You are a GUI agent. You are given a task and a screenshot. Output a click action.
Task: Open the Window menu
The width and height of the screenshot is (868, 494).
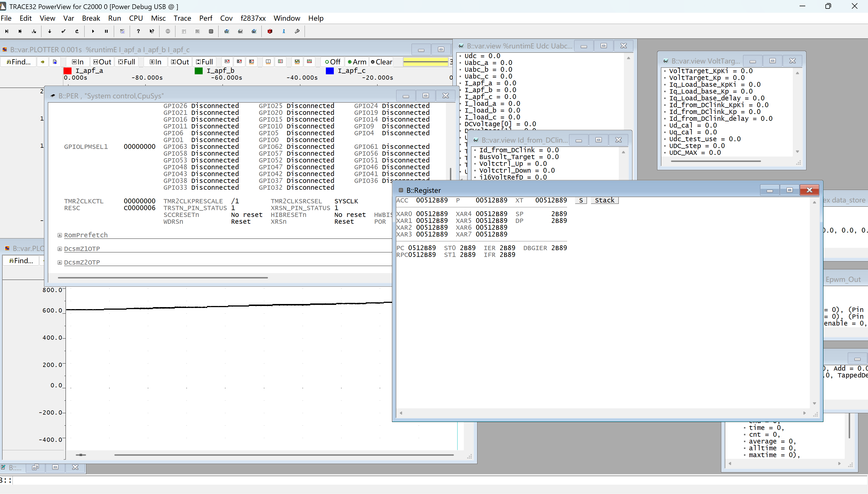click(x=287, y=18)
